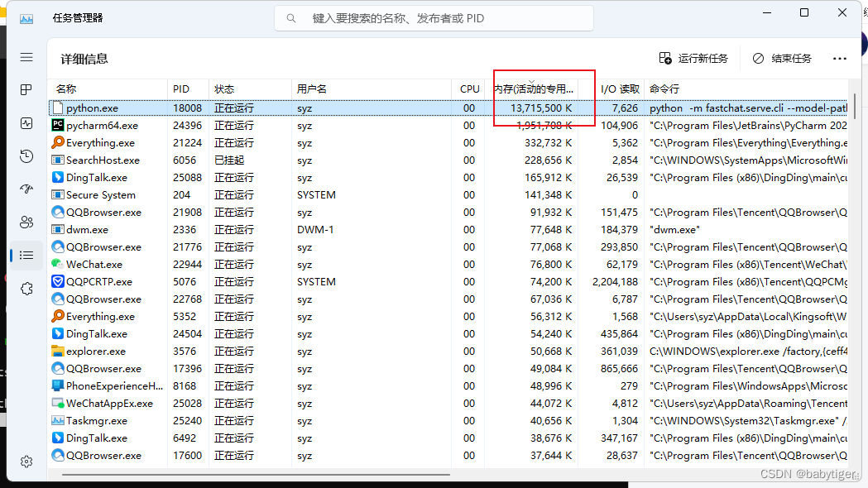The image size is (868, 488).
Task: Click 结束任务 end task button
Action: (x=782, y=59)
